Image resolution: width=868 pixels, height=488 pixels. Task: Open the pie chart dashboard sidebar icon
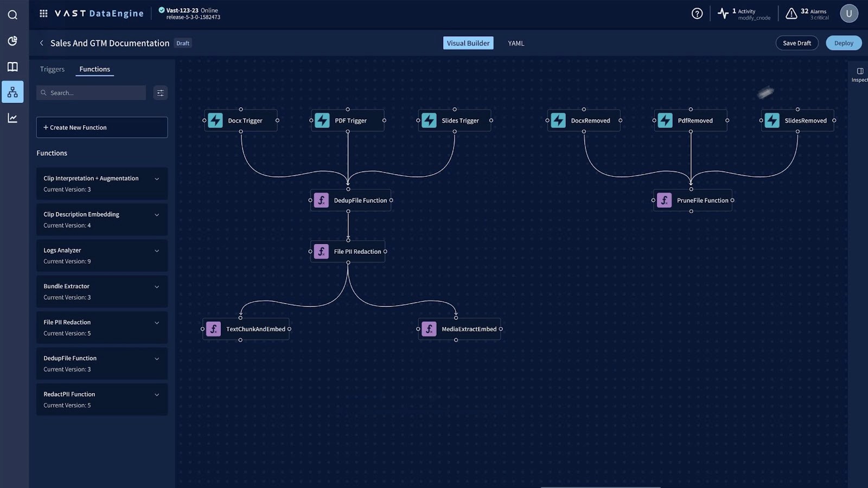click(x=12, y=41)
